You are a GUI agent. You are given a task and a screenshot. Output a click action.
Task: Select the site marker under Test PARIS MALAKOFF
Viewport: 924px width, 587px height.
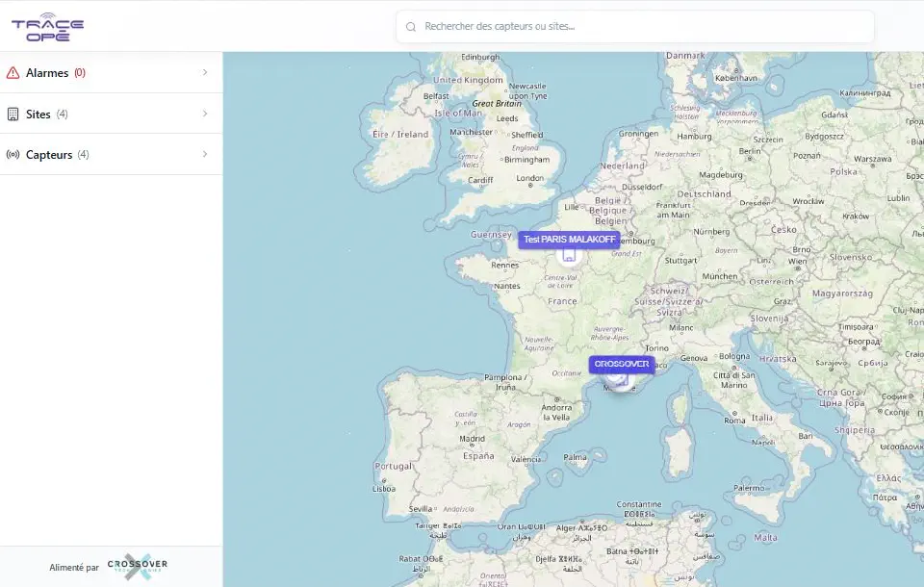pyautogui.click(x=568, y=256)
